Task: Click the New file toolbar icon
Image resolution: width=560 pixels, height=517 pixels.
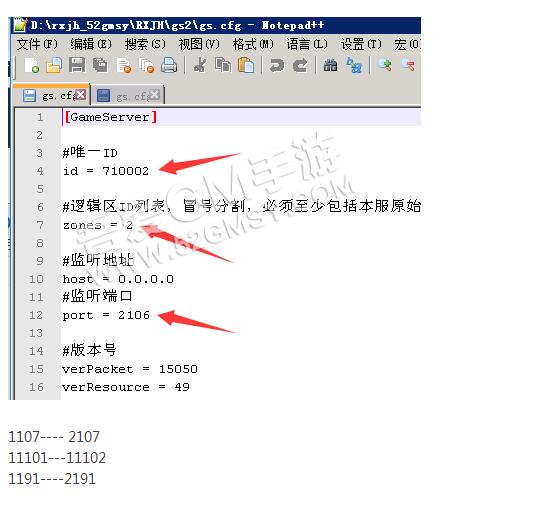Action: click(31, 66)
